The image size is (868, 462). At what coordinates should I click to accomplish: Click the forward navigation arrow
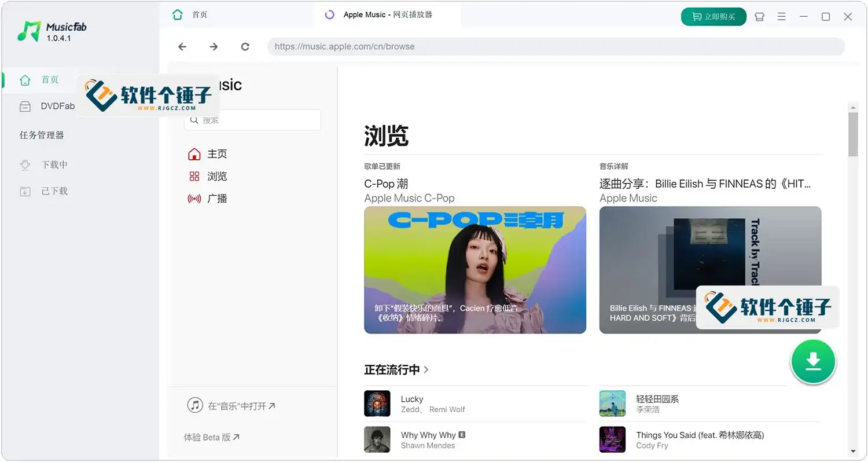point(214,46)
